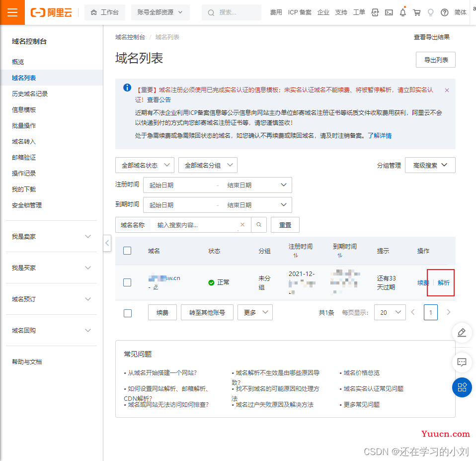Expand the 我是卖家 sidebar section
This screenshot has height=461, width=476.
pos(51,236)
